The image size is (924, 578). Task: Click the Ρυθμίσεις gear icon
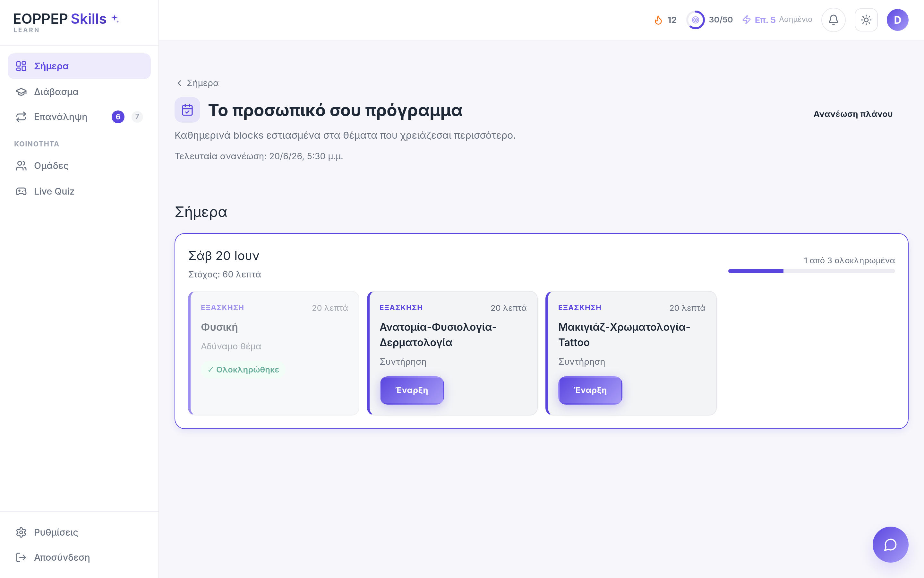pyautogui.click(x=21, y=532)
